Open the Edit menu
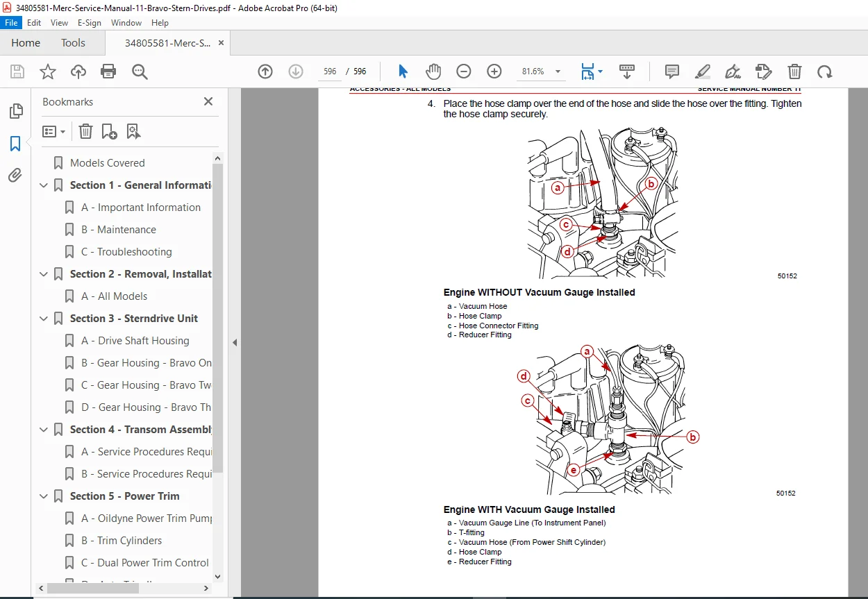Viewport: 868px width, 599px height. click(x=34, y=23)
